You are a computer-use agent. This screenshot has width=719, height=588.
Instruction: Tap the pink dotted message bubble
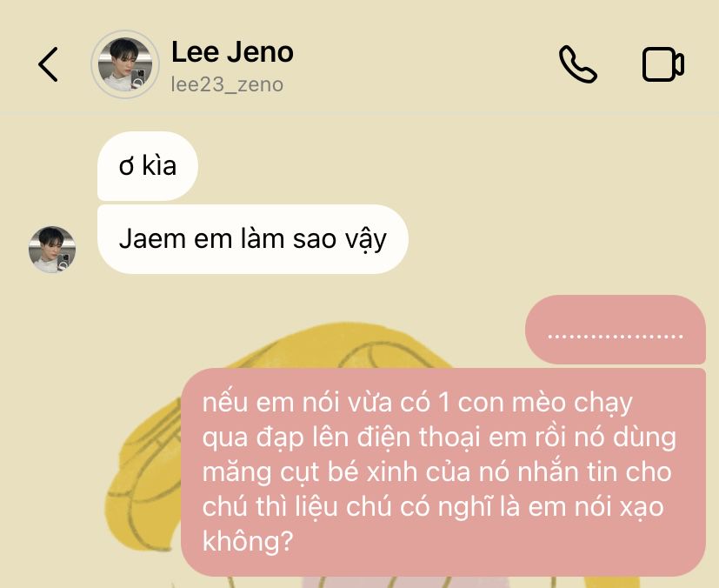[615, 330]
